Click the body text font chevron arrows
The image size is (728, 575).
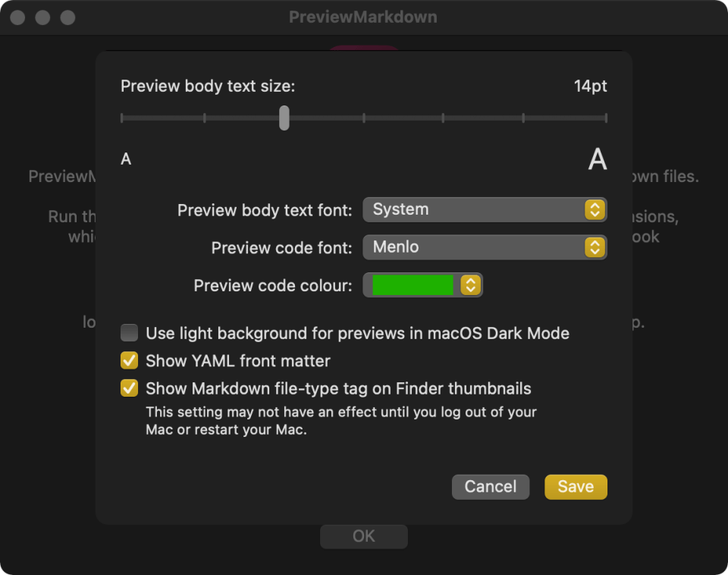(595, 209)
